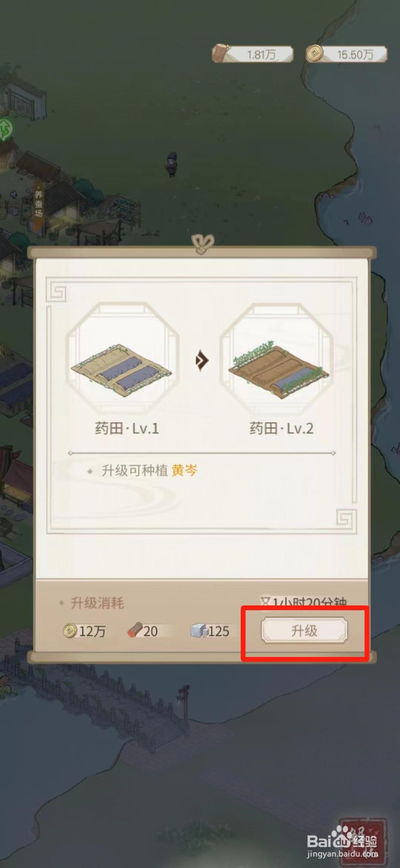Image resolution: width=400 pixels, height=868 pixels.
Task: Click the wood cost icon showing 20
Action: click(x=134, y=630)
